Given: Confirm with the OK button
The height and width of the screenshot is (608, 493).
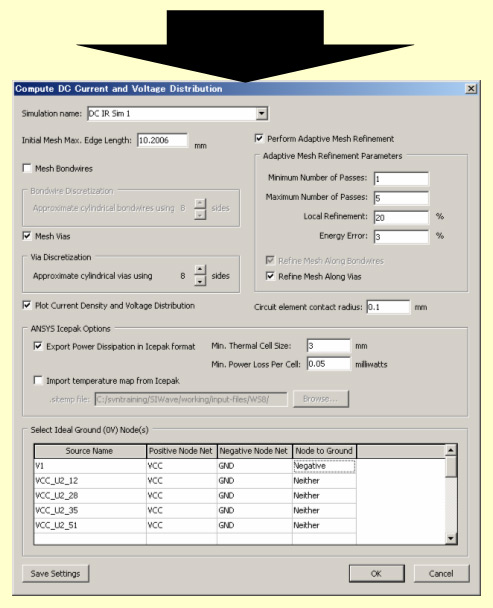Looking at the screenshot, I should (x=377, y=573).
